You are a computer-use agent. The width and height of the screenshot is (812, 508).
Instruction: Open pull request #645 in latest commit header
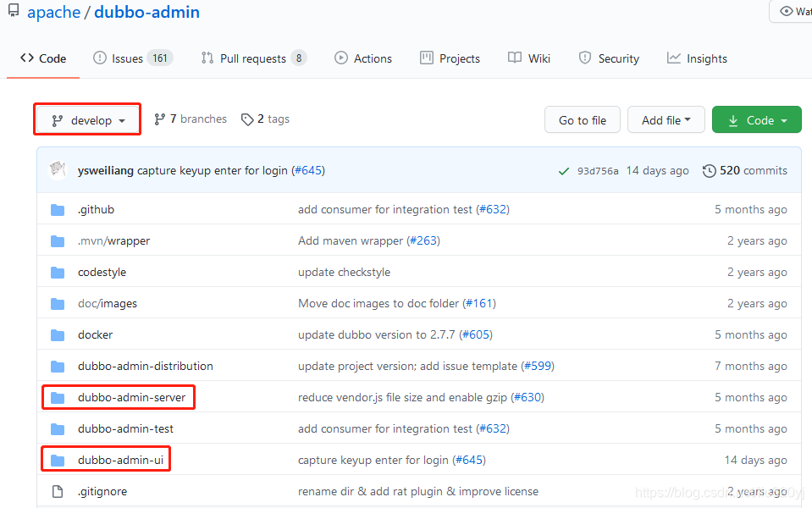(308, 170)
